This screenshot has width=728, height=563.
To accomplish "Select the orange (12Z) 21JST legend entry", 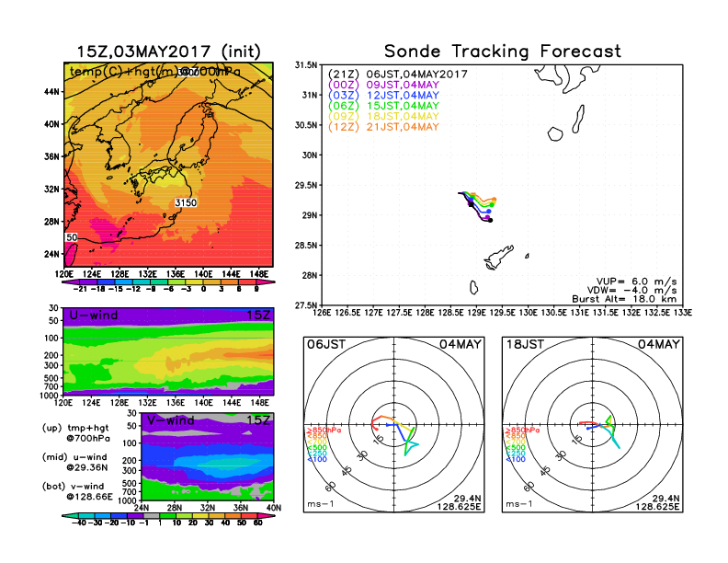I will [383, 127].
